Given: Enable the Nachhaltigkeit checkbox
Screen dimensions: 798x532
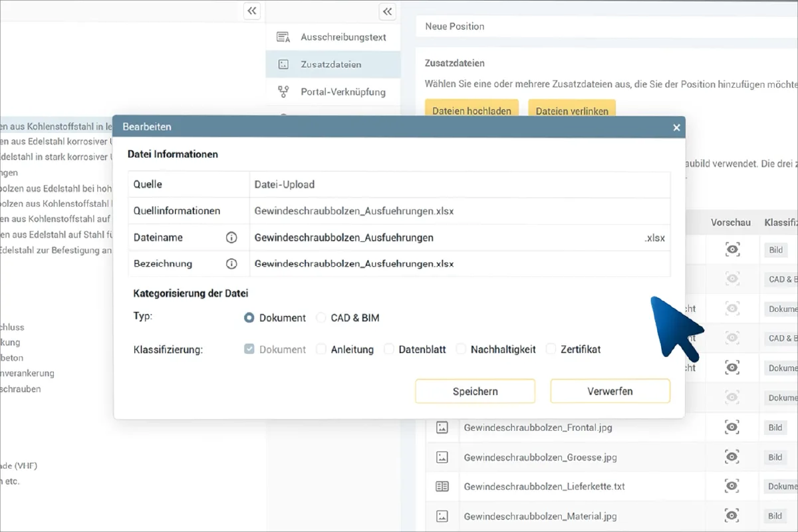Looking at the screenshot, I should point(461,349).
